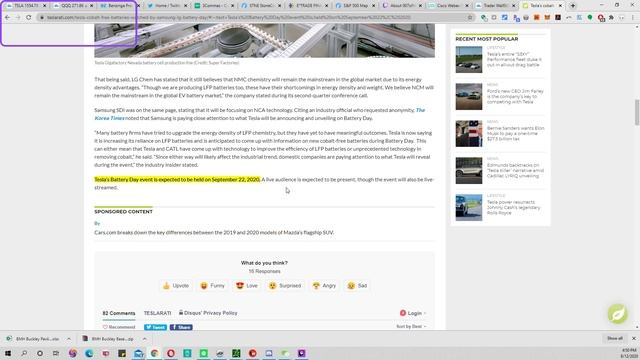The image size is (640, 360).
Task: Choose the Funny emoji reaction
Action: tap(212, 286)
